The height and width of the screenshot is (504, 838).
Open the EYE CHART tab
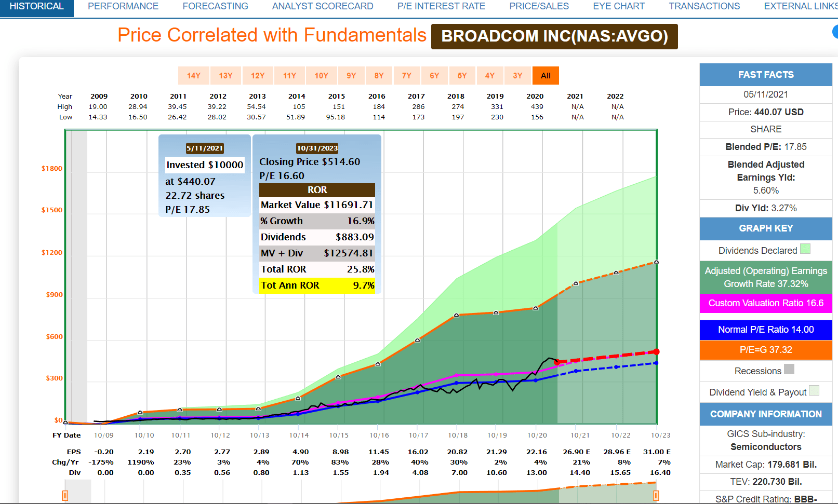point(619,7)
